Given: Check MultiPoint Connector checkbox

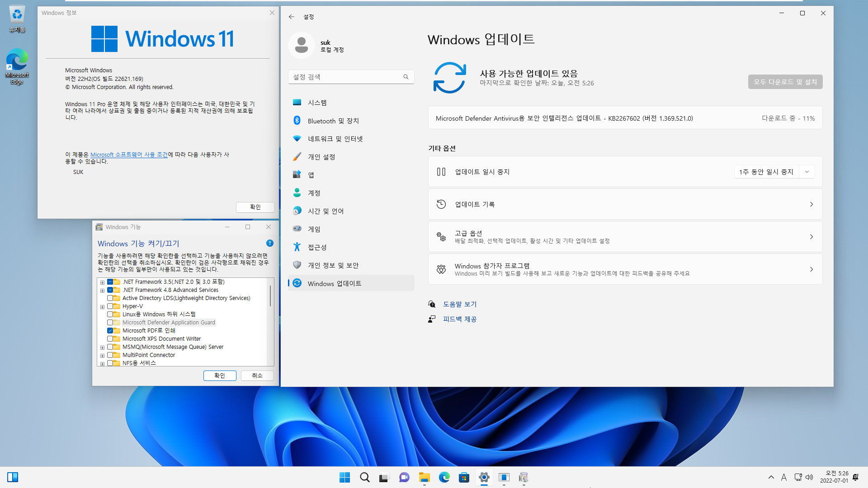Looking at the screenshot, I should 110,355.
